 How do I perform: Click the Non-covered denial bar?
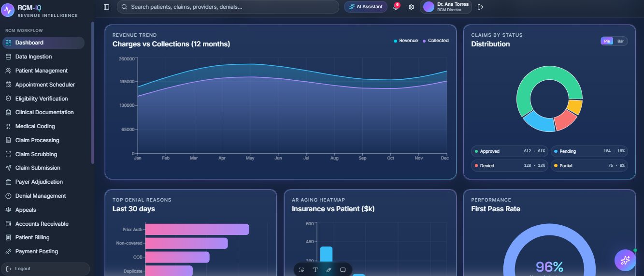click(x=186, y=243)
